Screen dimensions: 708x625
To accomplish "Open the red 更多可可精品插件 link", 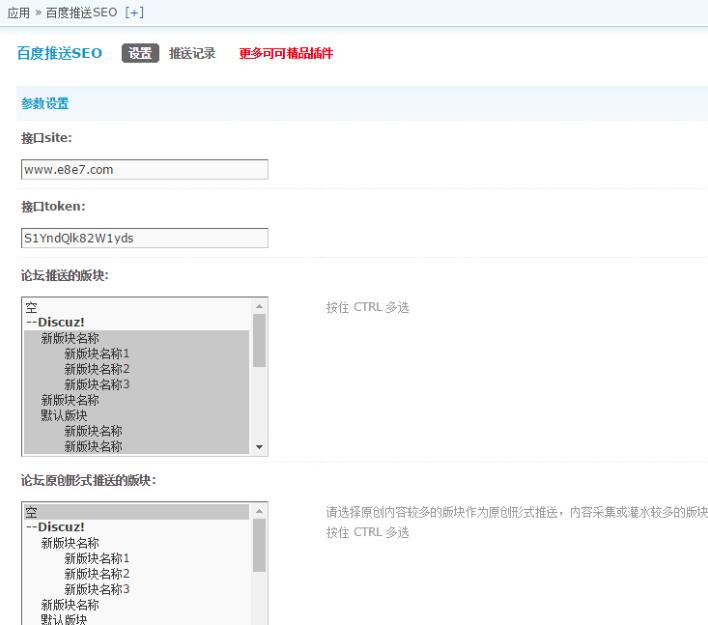I will (x=286, y=53).
